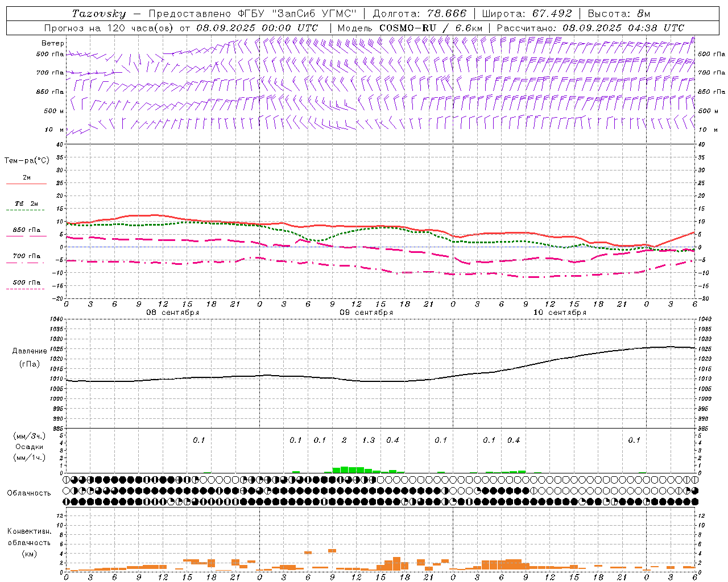Click the '09 сентября' date label

[366, 313]
